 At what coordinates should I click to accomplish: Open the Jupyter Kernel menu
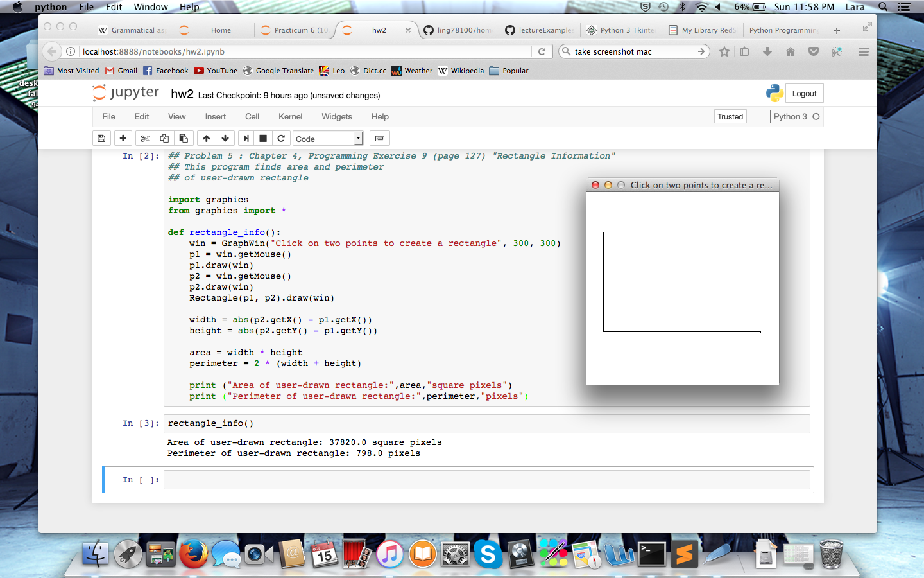(291, 116)
